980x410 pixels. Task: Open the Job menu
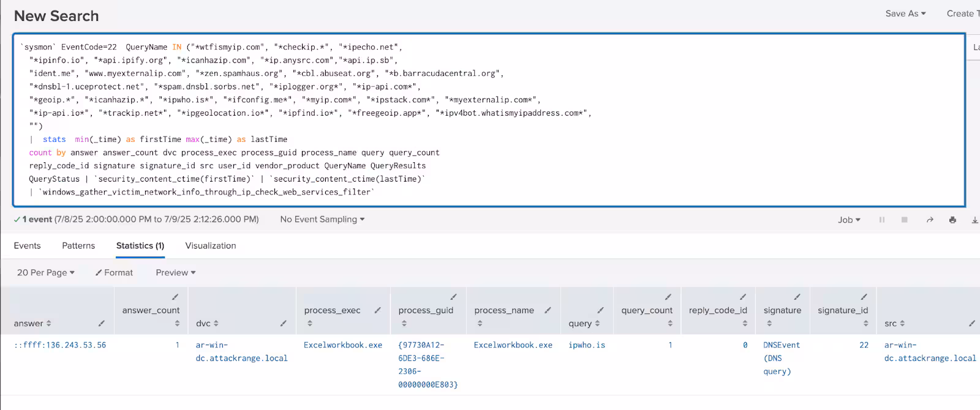coord(849,220)
